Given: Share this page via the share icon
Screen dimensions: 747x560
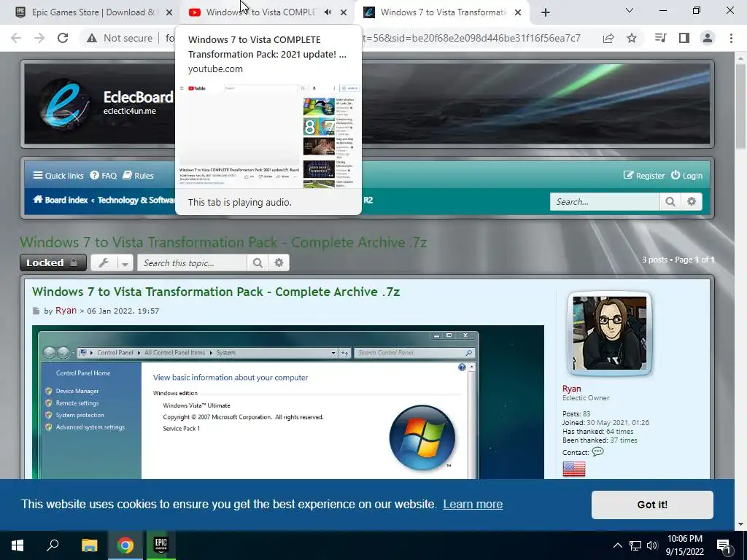Looking at the screenshot, I should [608, 38].
